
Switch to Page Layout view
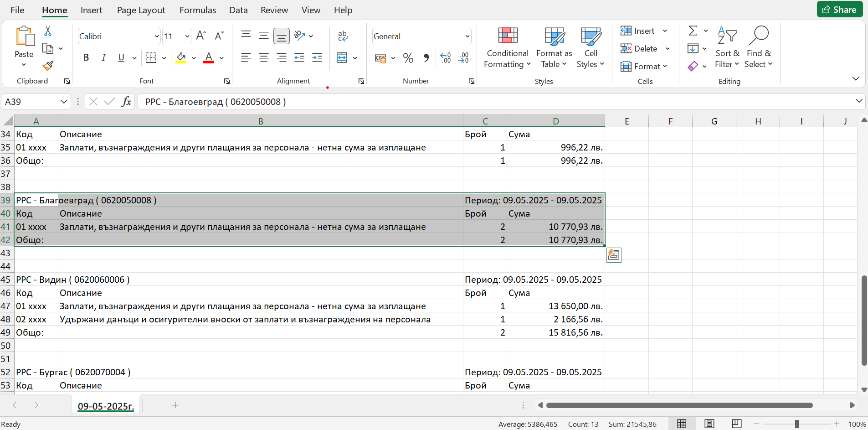709,424
